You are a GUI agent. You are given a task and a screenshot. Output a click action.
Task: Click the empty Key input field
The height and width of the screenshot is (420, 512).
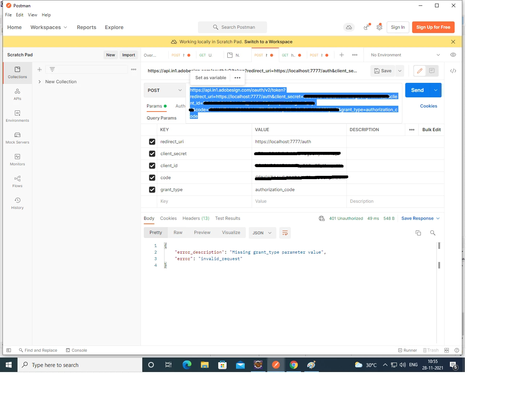[x=204, y=201]
